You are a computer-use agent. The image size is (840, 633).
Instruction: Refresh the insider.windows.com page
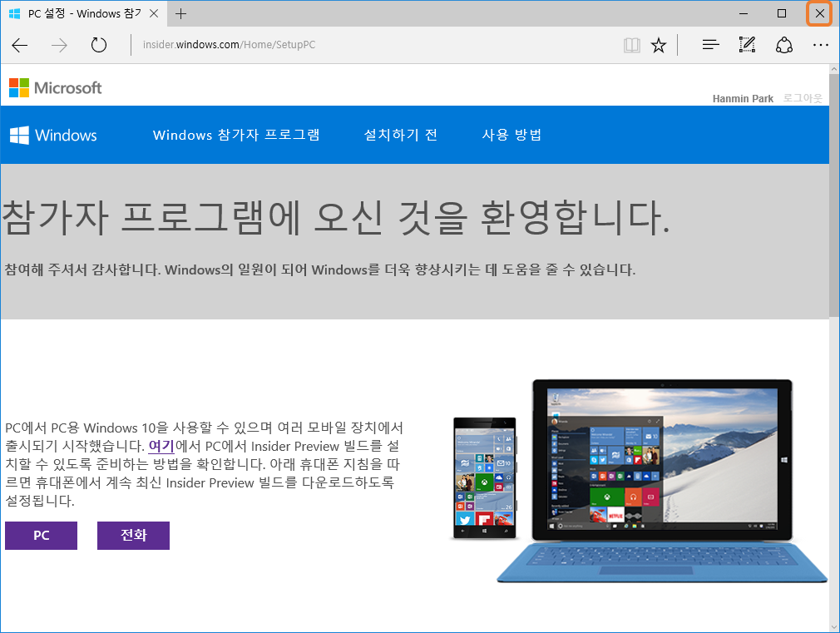(98, 45)
